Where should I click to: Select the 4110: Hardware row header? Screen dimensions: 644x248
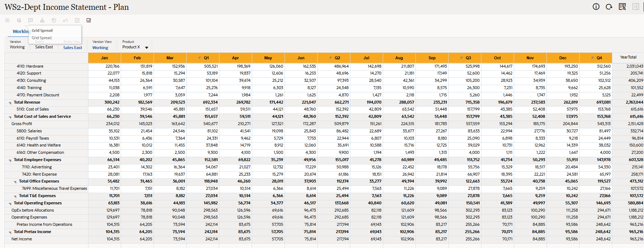[46, 66]
